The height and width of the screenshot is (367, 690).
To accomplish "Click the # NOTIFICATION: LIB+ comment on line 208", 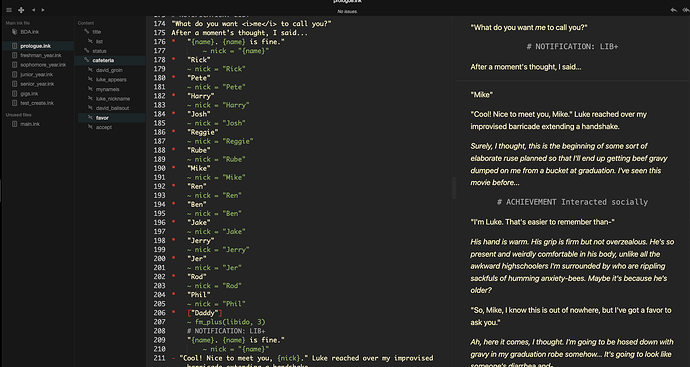I will click(x=226, y=331).
